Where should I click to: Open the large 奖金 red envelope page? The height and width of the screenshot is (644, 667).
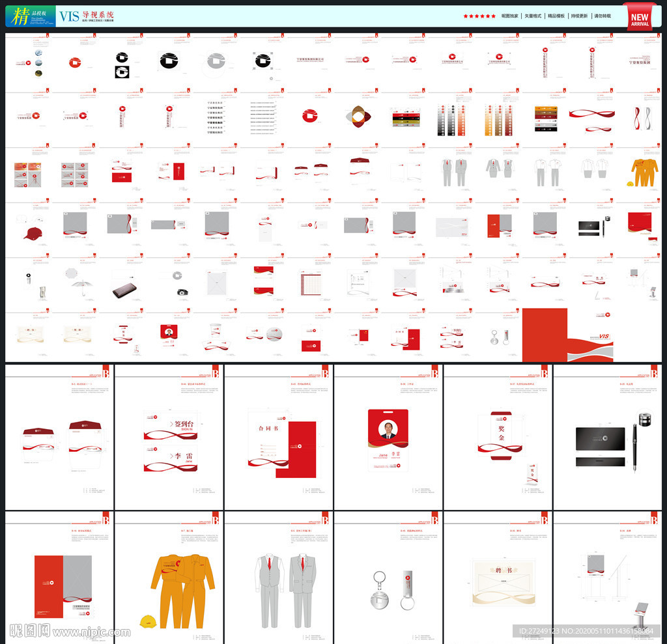coord(498,438)
